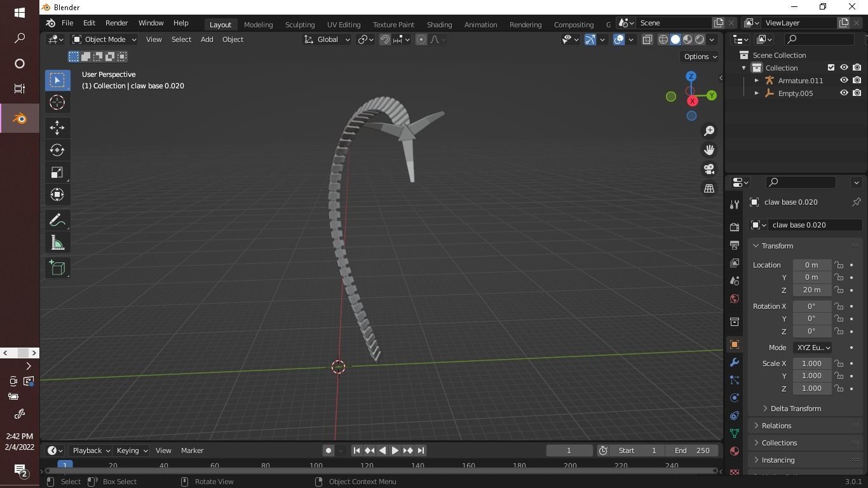Open the World properties tab
This screenshot has height=488, width=868.
point(735,298)
